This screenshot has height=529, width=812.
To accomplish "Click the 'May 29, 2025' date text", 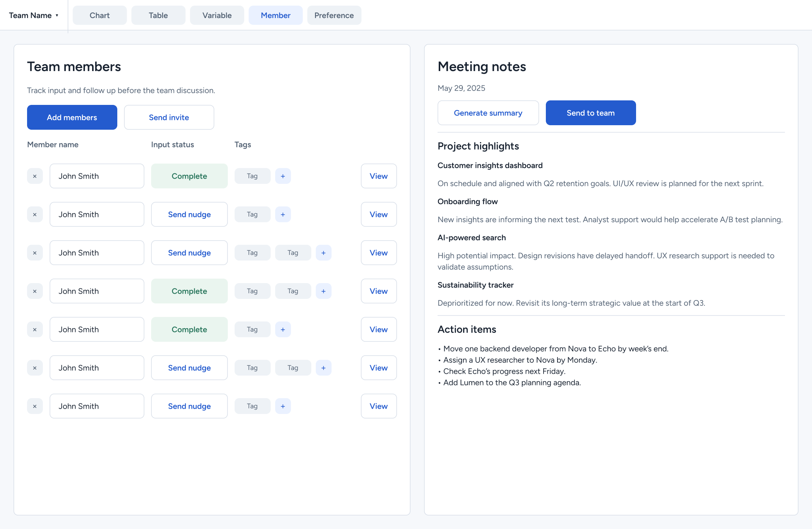I will pyautogui.click(x=461, y=88).
